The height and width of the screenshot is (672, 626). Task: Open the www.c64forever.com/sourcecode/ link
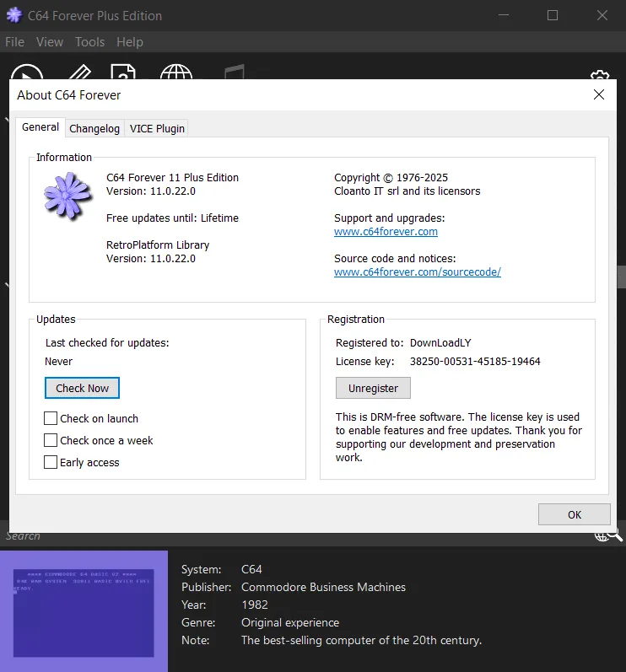(417, 272)
